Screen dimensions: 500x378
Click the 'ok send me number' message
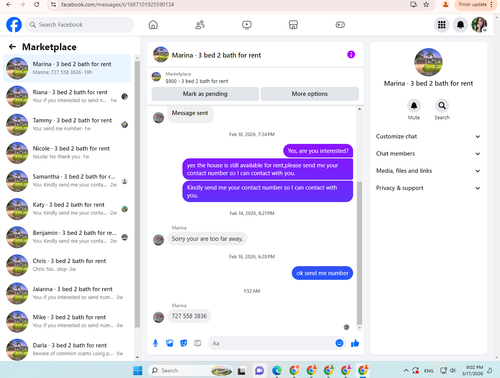(x=322, y=273)
